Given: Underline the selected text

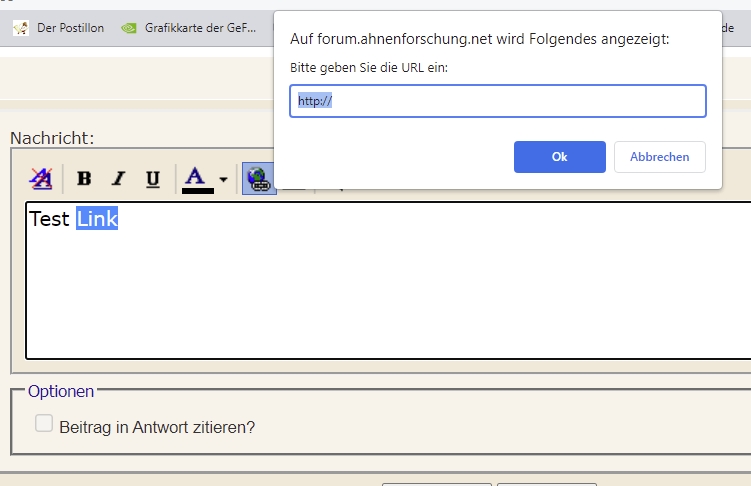Looking at the screenshot, I should [x=152, y=179].
